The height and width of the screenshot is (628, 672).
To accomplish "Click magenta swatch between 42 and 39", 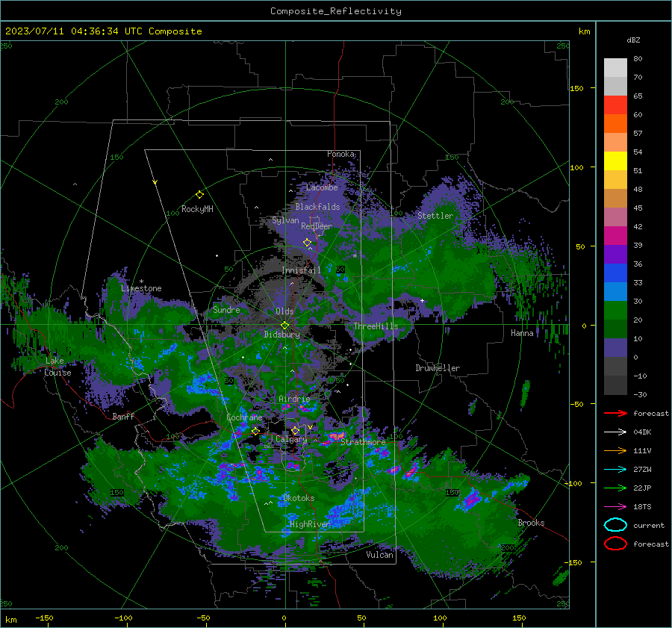I will (615, 236).
